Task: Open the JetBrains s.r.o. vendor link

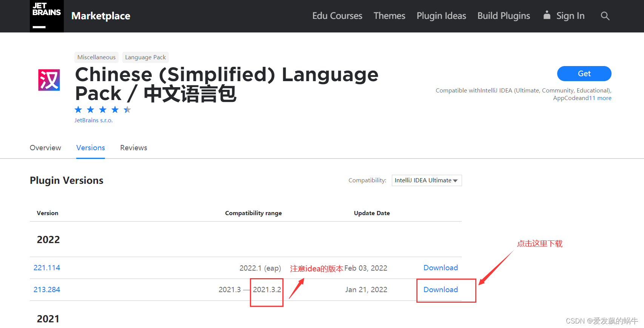Action: 94,120
